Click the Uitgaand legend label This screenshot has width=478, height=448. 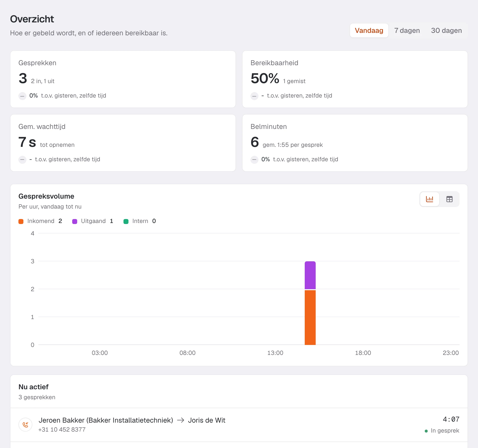93,221
